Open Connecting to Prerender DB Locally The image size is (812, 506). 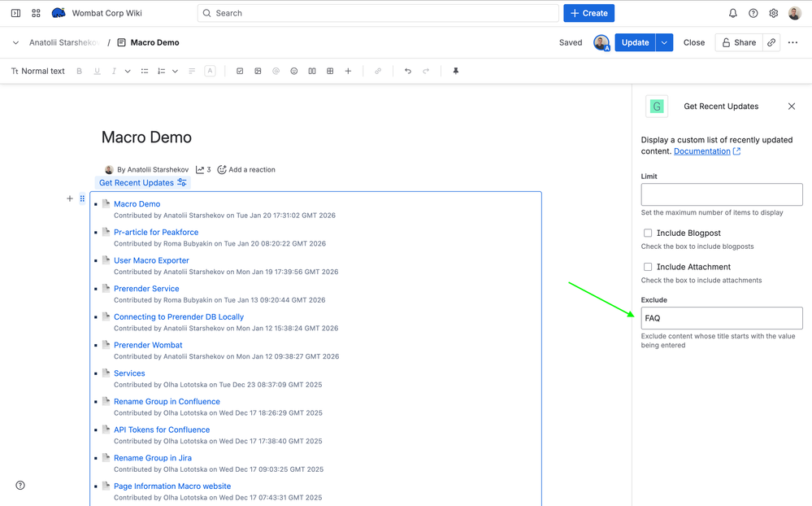(x=179, y=316)
